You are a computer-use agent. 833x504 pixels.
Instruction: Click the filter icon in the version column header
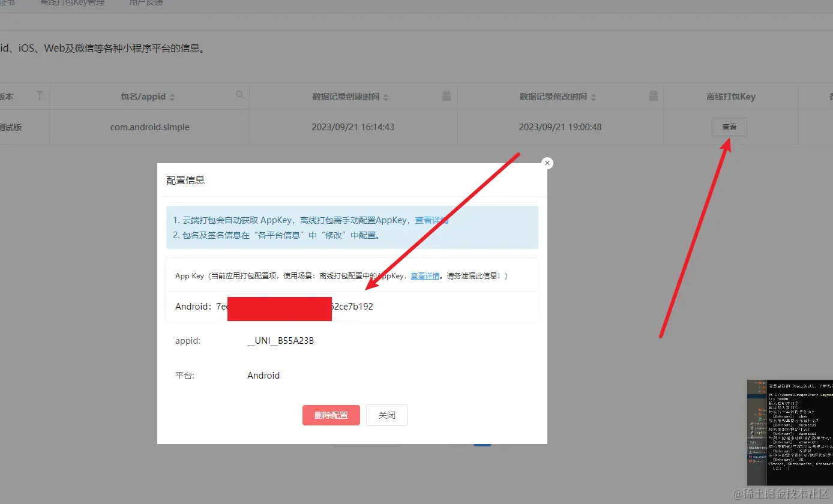[40, 95]
